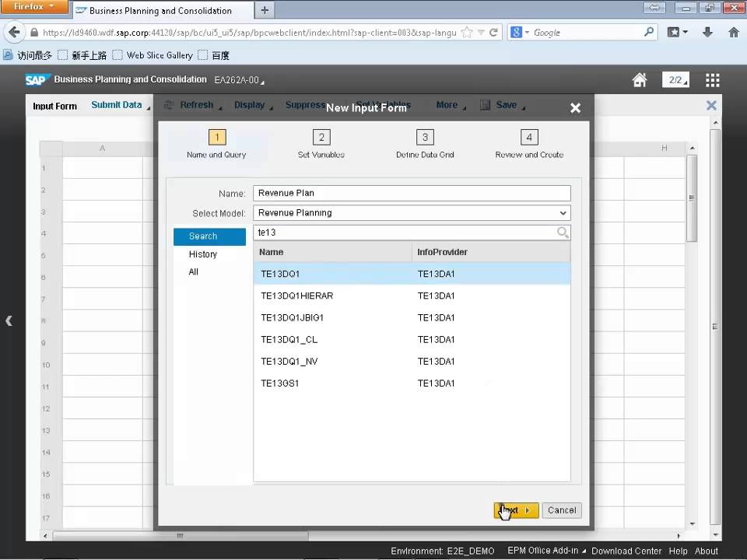The width and height of the screenshot is (747, 560).
Task: Open the URL history dropdown arrow
Action: [481, 33]
